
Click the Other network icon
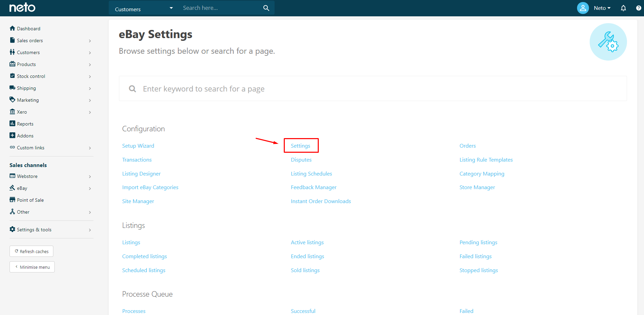click(13, 212)
